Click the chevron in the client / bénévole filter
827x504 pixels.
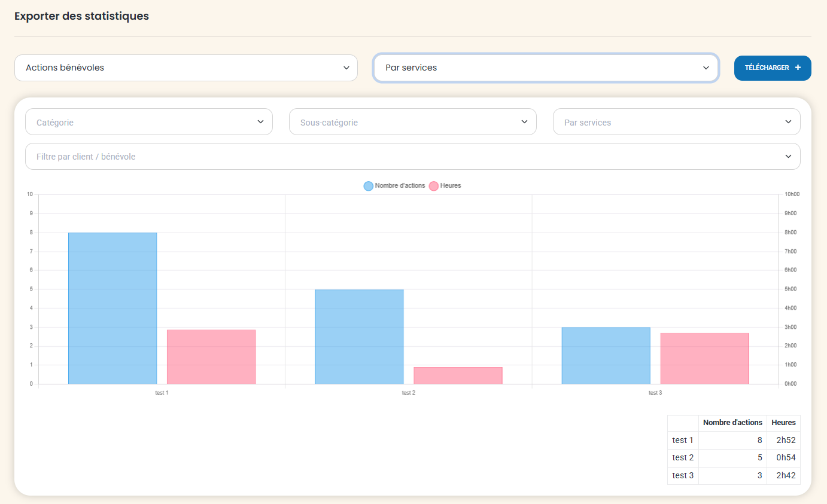[x=788, y=157]
